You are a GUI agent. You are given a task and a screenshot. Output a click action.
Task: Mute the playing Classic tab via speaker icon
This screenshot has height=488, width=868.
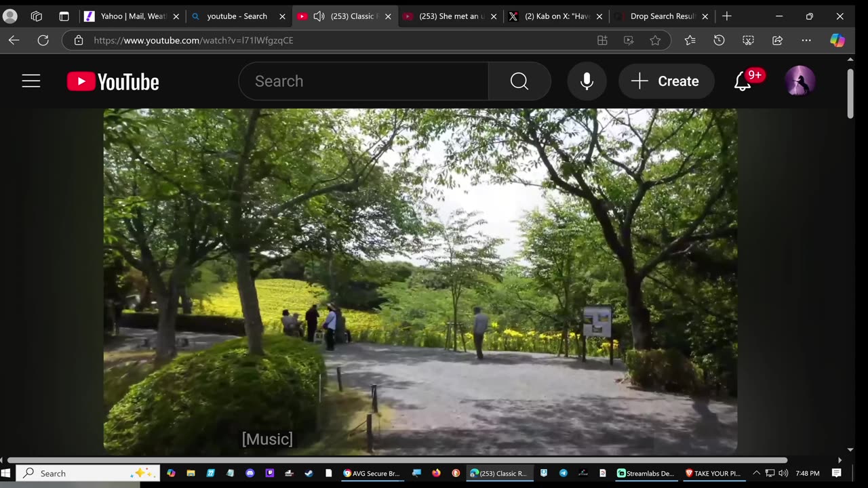[319, 16]
